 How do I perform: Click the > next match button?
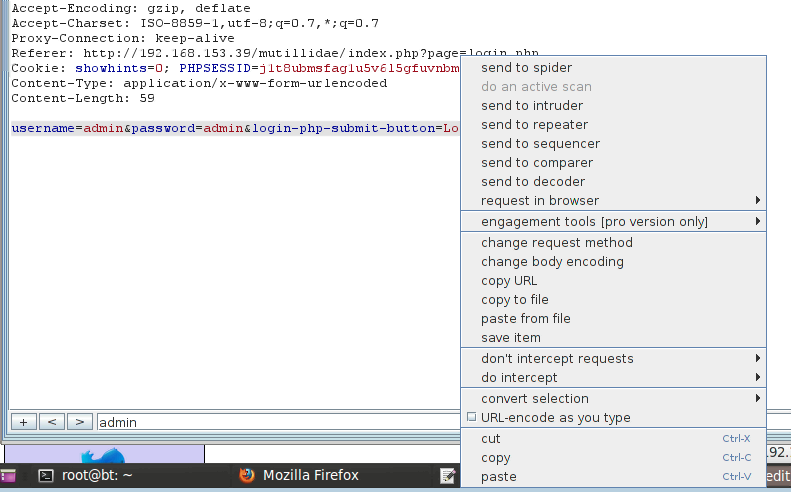(80, 422)
